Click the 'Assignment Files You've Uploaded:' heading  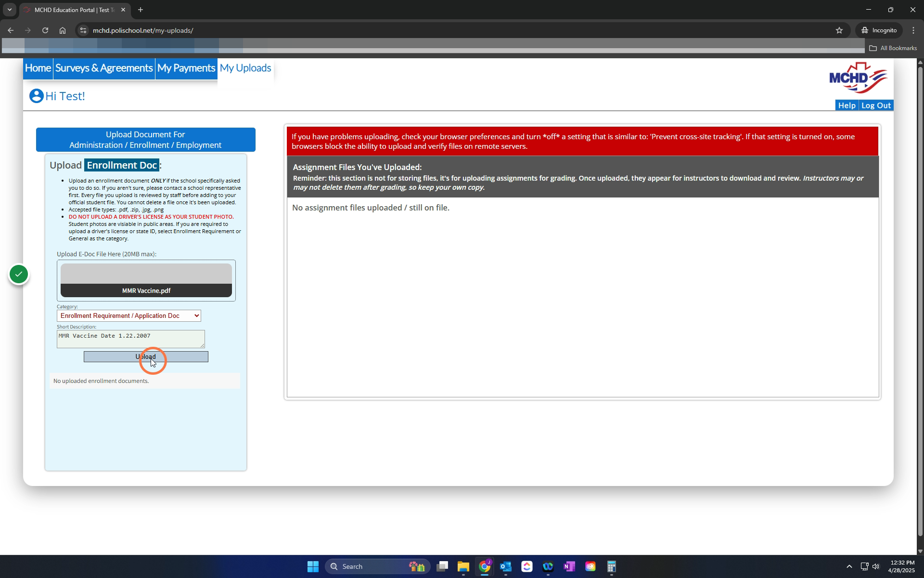357,167
